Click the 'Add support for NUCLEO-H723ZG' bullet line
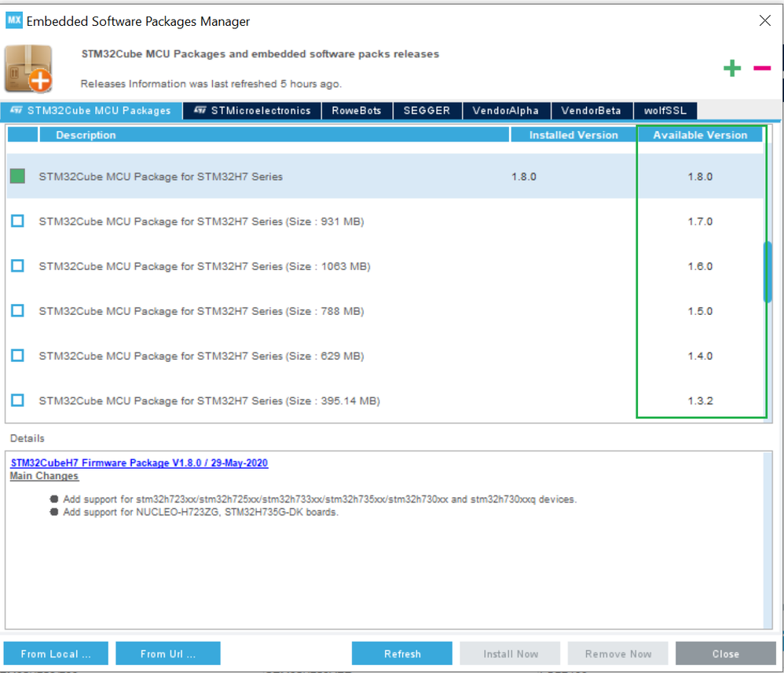The width and height of the screenshot is (784, 673). 200,512
